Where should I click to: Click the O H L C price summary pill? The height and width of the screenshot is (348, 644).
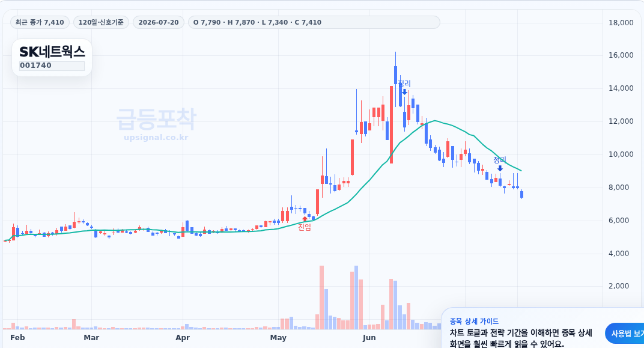(x=314, y=22)
